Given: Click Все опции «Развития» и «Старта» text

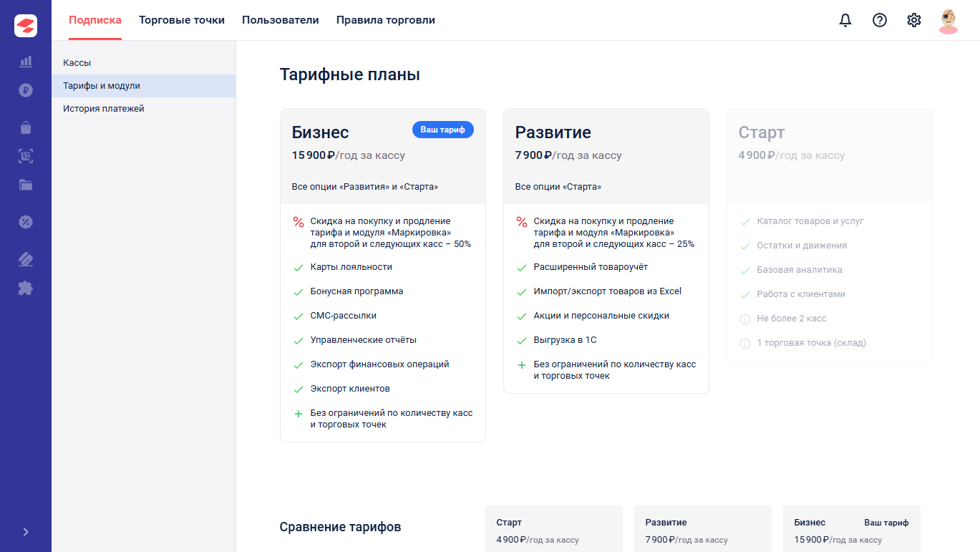Looking at the screenshot, I should click(x=365, y=187).
